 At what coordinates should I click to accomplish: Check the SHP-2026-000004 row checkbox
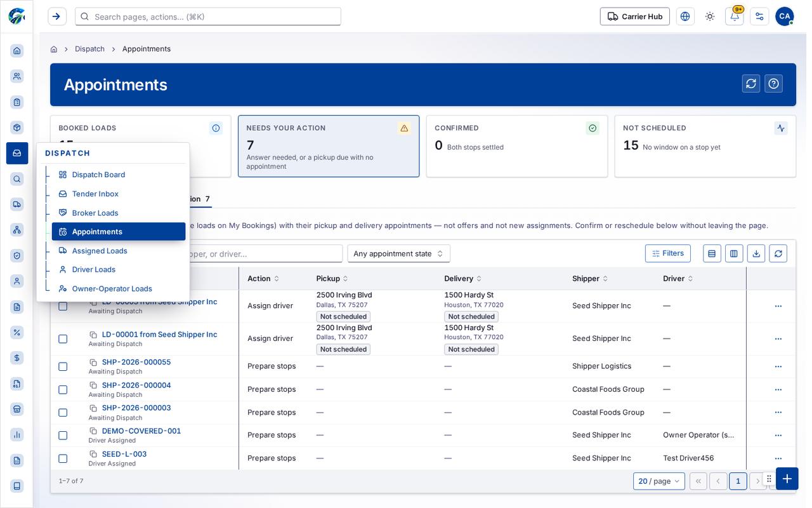63,389
